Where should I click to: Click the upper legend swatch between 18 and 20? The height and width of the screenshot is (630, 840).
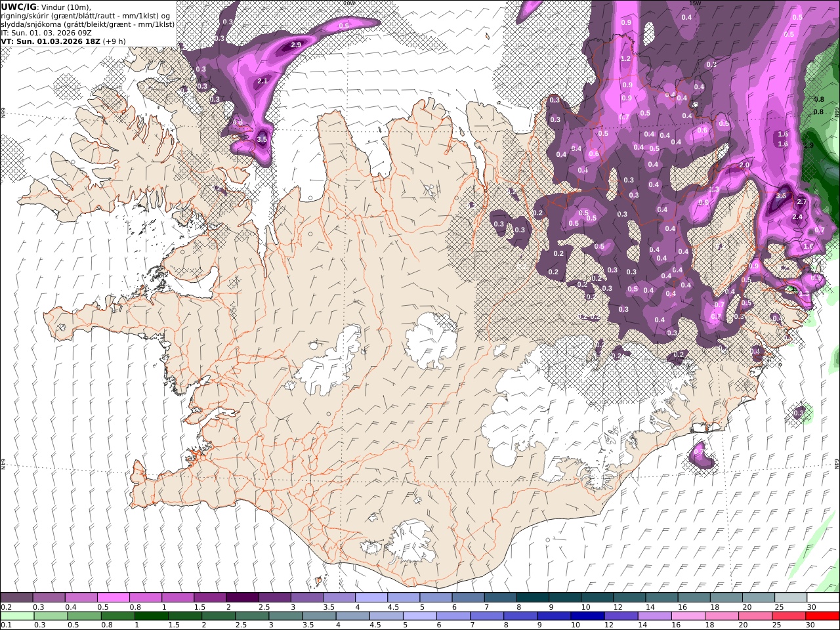pos(726,598)
